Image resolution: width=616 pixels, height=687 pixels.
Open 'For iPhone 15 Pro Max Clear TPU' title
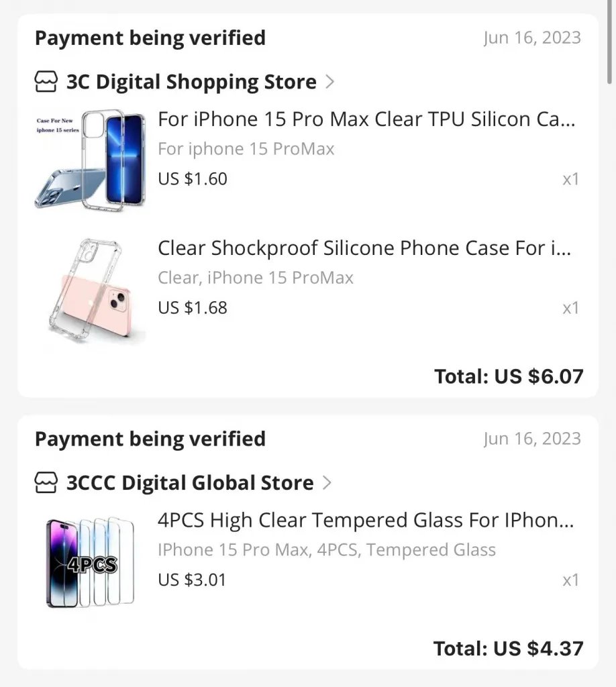(366, 119)
